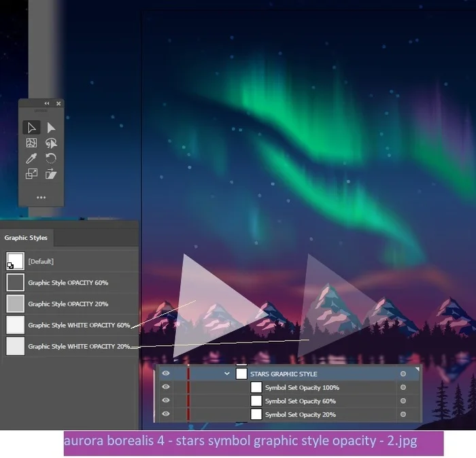Select the Symbol Set Opacity 20% row
Image resolution: width=476 pixels, height=458 pixels.
click(x=289, y=415)
